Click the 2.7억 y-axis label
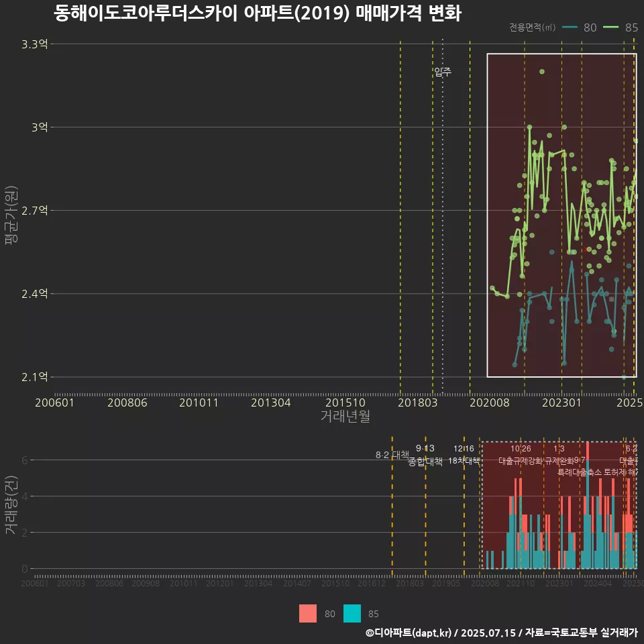Screen dimensions: 644x644 [34, 211]
